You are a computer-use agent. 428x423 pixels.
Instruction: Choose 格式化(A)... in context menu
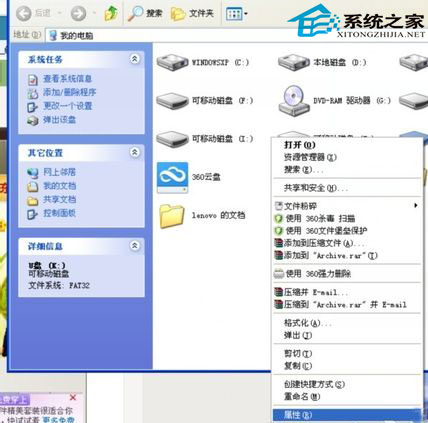coord(347,323)
